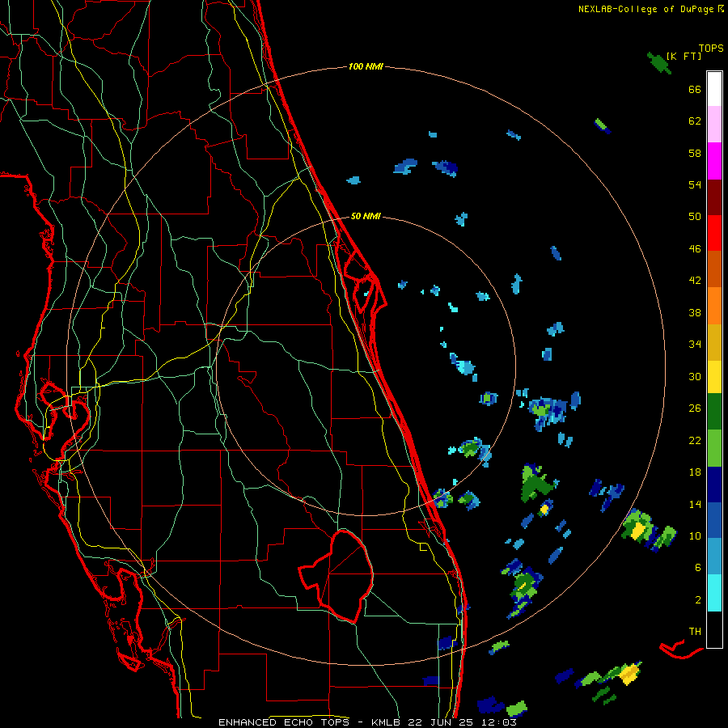Pick the light green legend swatch
Image resolution: width=728 pixels, height=728 pixels.
click(714, 448)
